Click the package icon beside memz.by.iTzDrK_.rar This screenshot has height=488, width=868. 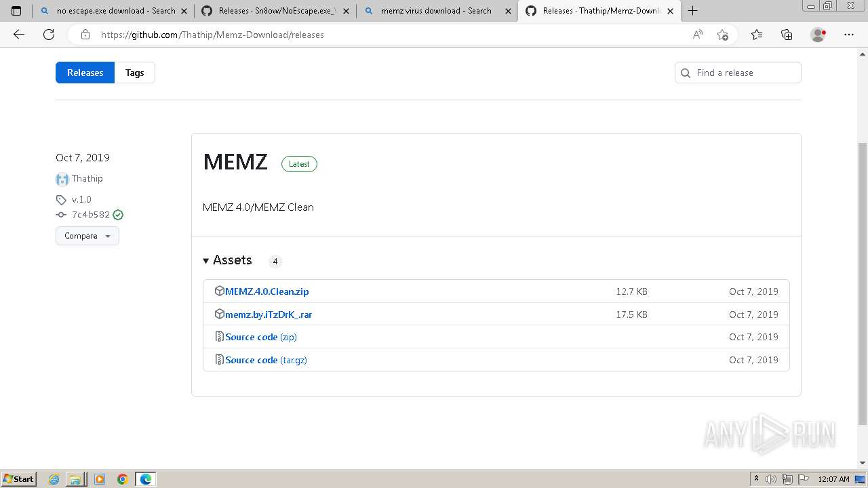[x=219, y=314]
